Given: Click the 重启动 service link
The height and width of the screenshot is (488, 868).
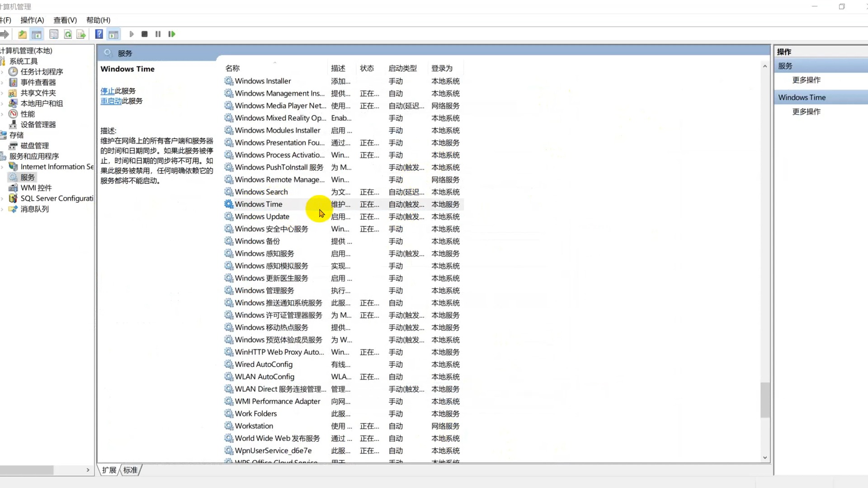Looking at the screenshot, I should point(111,101).
